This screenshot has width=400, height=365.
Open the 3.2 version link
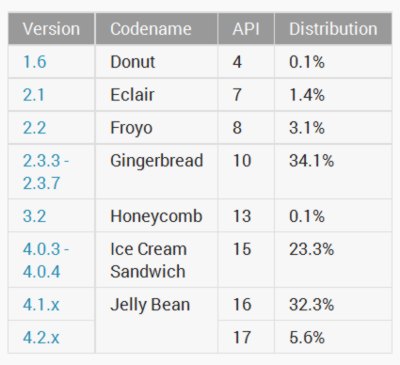34,216
